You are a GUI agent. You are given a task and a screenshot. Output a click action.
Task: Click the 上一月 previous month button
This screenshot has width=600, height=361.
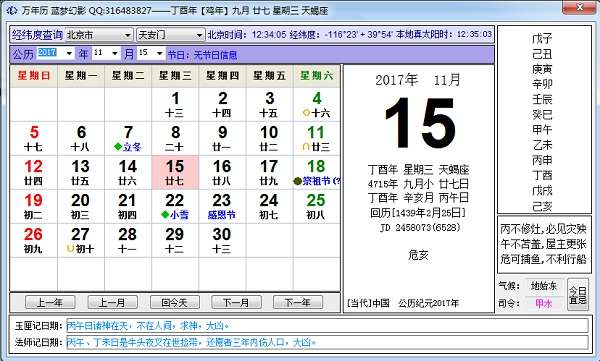pos(112,302)
